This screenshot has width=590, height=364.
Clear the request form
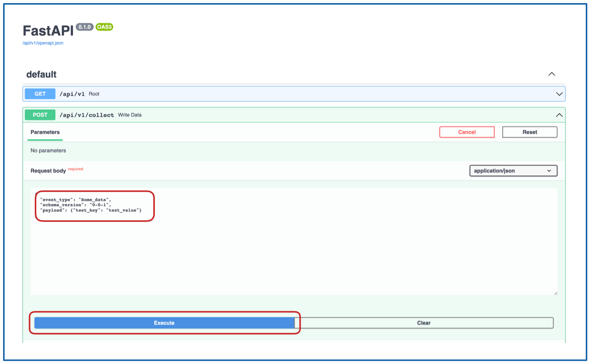424,323
